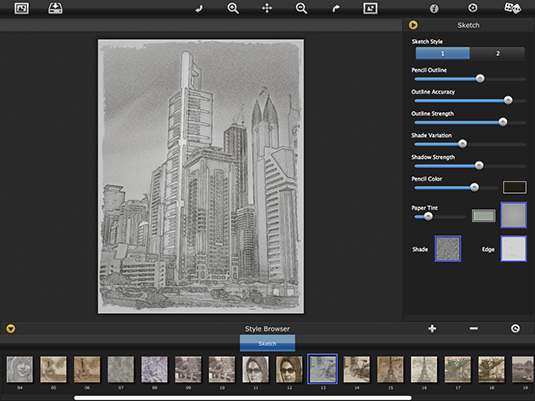Select Sketch Style 2
The height and width of the screenshot is (401, 535).
[x=497, y=53]
